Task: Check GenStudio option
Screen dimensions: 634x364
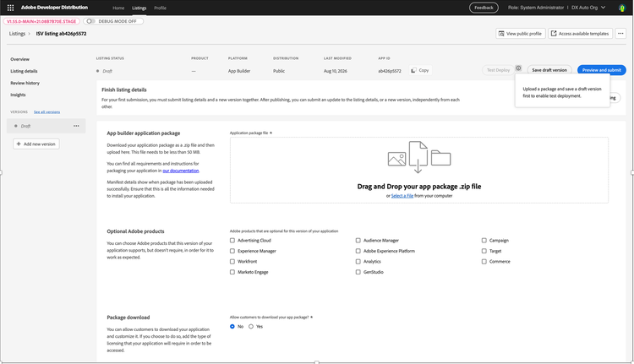Action: click(358, 272)
